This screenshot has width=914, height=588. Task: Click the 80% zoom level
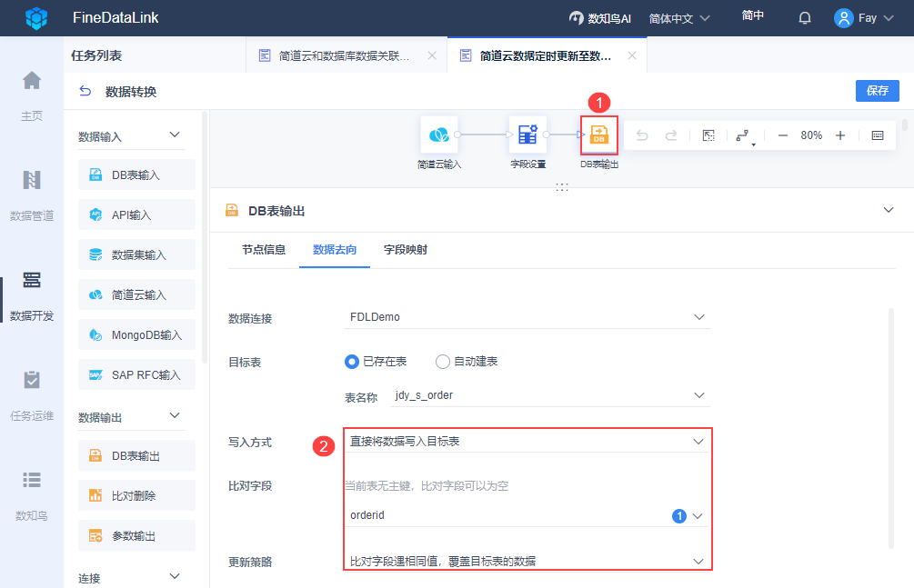[x=811, y=135]
